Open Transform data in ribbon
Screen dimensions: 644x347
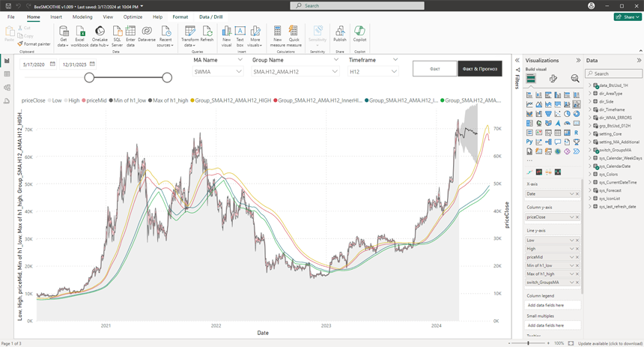click(189, 36)
